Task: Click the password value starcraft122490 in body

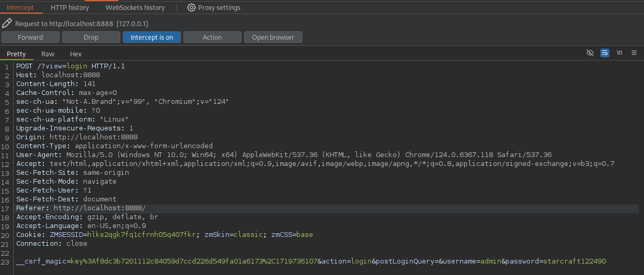Action: (574, 261)
